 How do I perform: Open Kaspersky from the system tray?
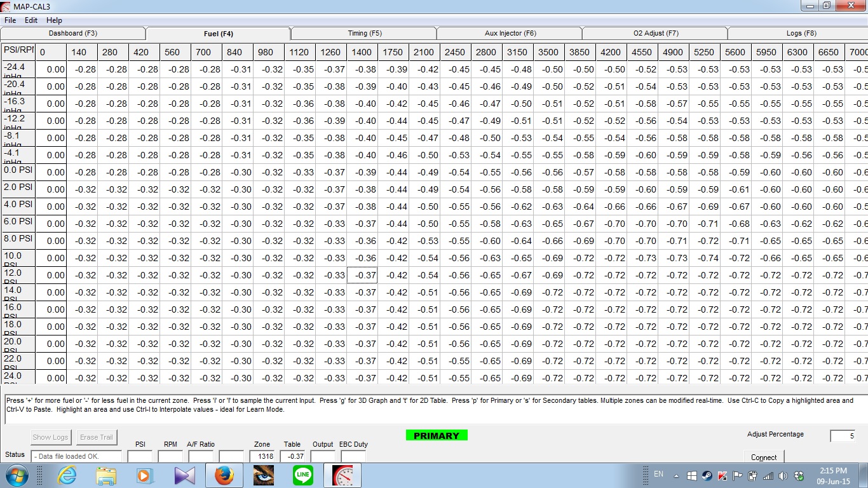(x=721, y=475)
